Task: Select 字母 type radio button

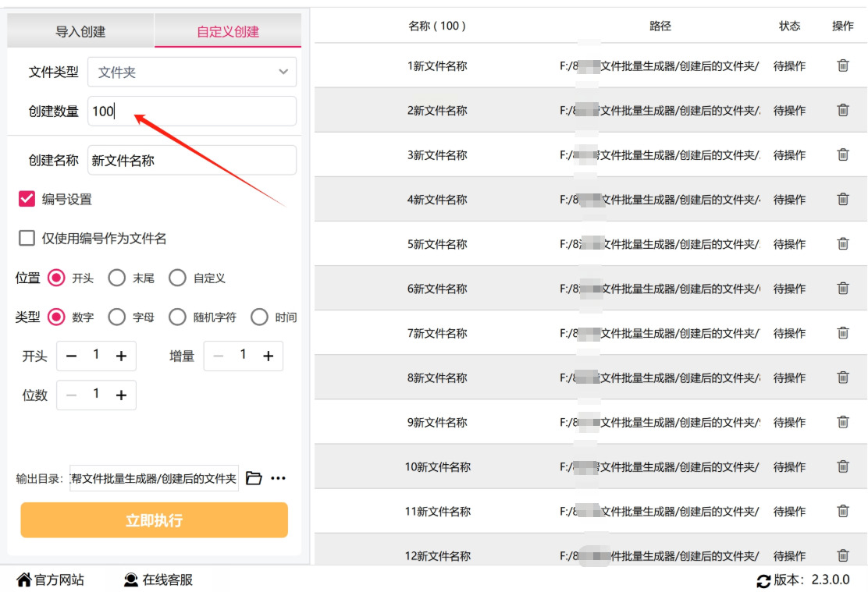Action: (x=117, y=317)
